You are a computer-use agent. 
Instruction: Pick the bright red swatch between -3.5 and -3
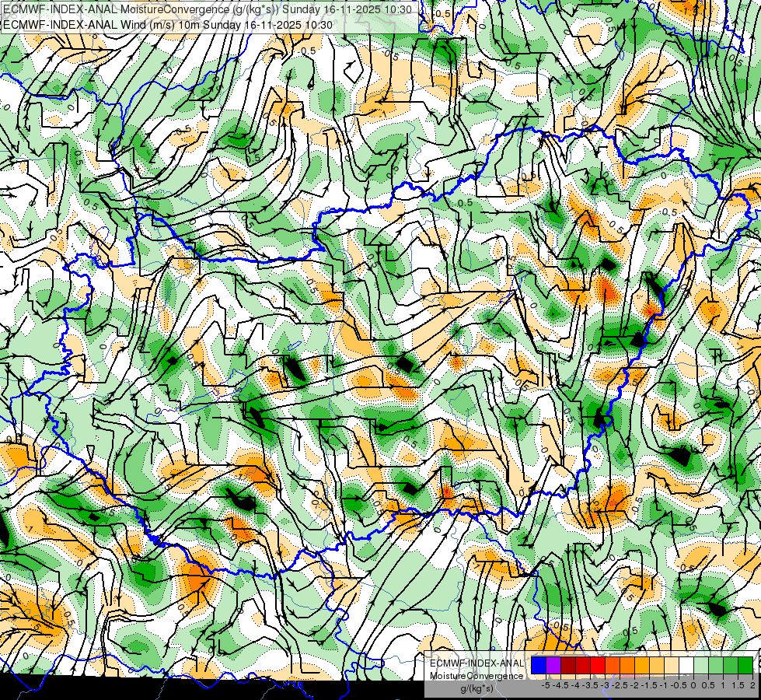(x=598, y=665)
